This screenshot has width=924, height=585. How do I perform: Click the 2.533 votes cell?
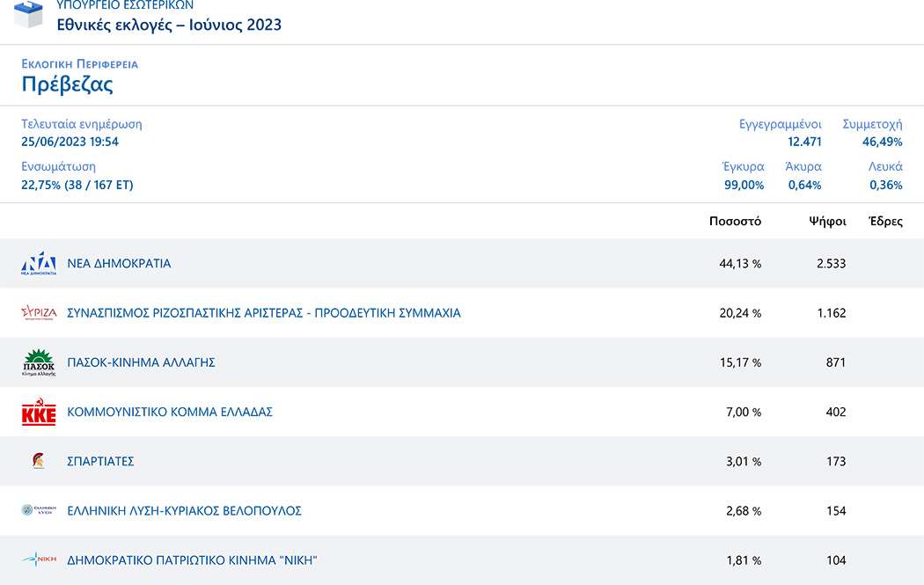[831, 263]
